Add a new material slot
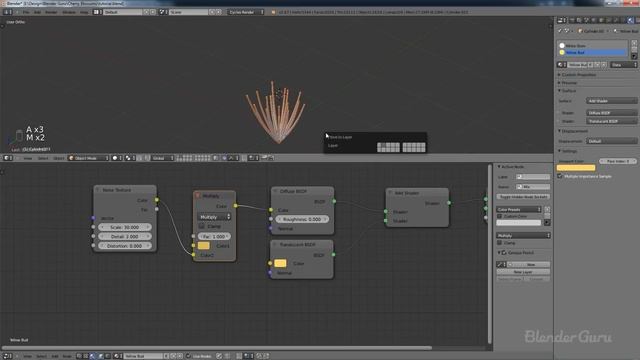This screenshot has height=360, width=640. pos(634,42)
